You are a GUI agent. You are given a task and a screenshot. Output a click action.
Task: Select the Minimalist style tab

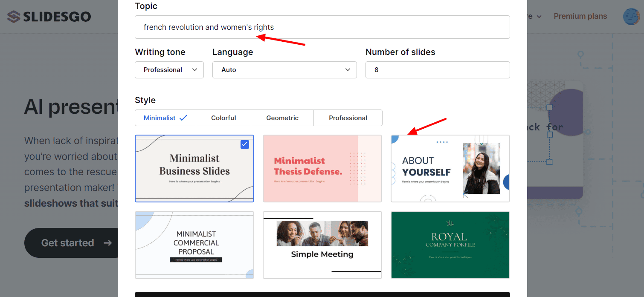(165, 118)
